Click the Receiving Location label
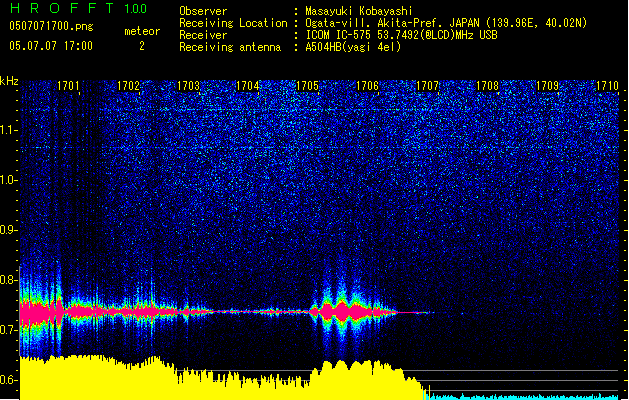The image size is (629, 400). tap(233, 23)
